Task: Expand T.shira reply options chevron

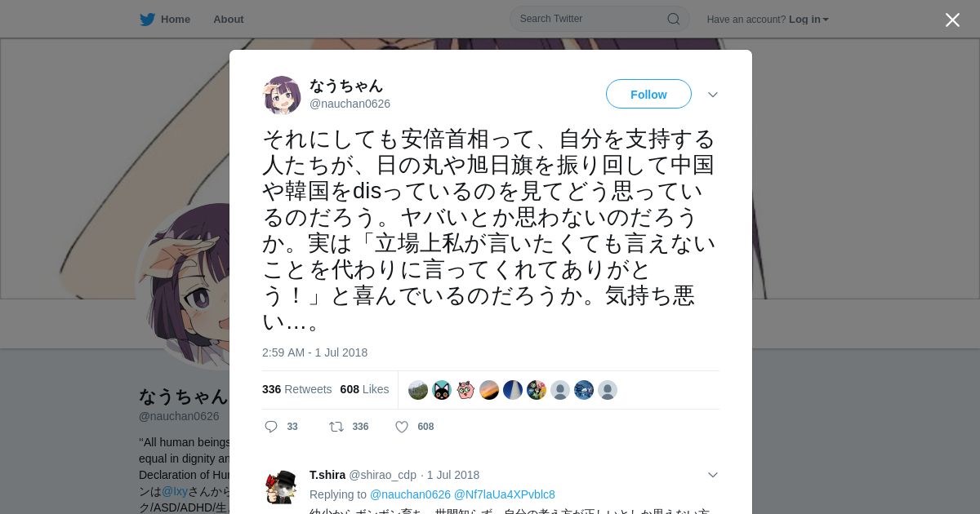Action: click(x=713, y=475)
